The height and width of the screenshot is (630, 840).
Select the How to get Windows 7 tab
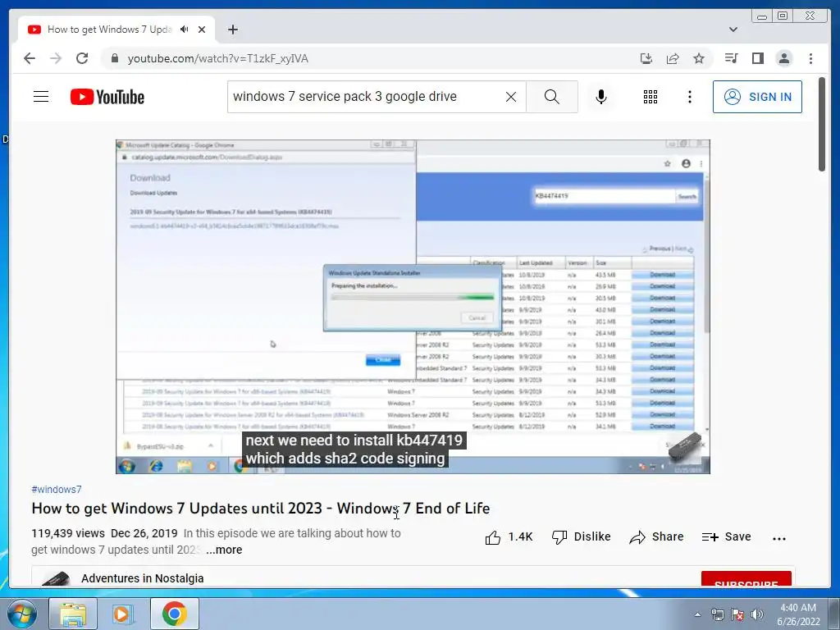click(109, 30)
